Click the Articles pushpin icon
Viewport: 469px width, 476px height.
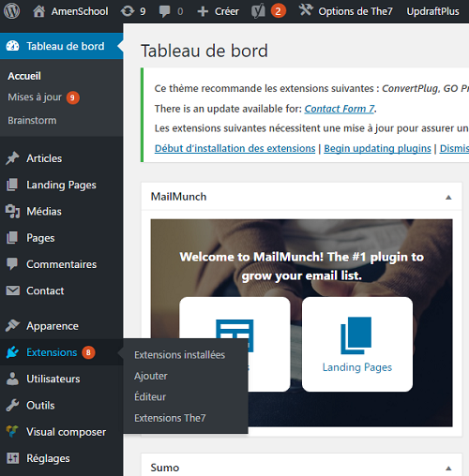12,158
